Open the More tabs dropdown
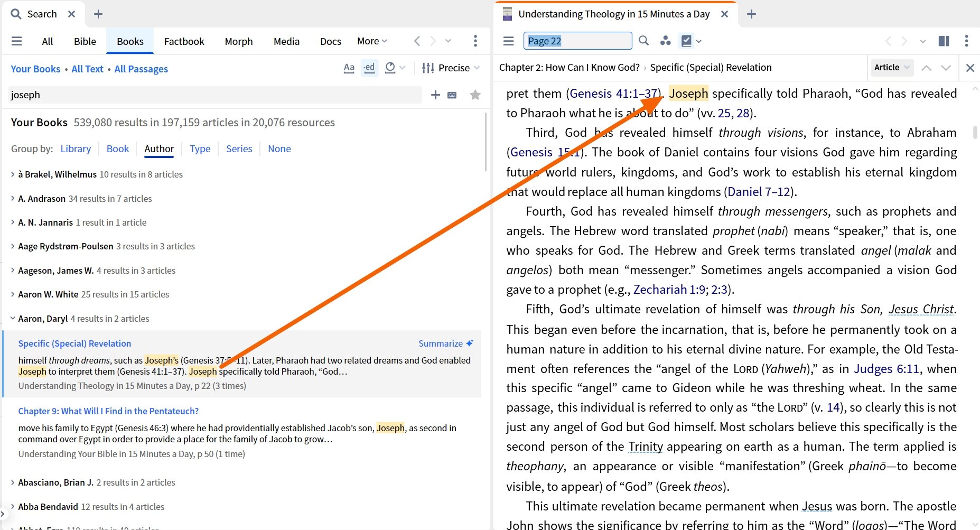 click(x=372, y=41)
